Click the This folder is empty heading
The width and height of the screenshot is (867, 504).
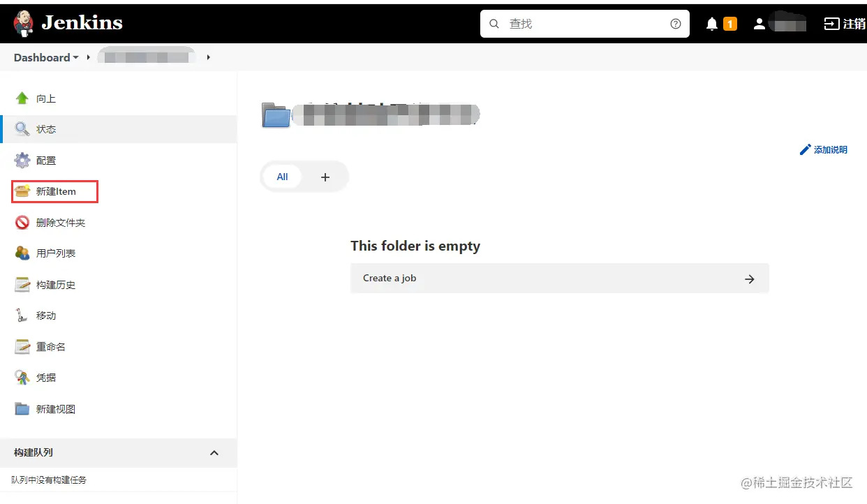click(x=415, y=246)
